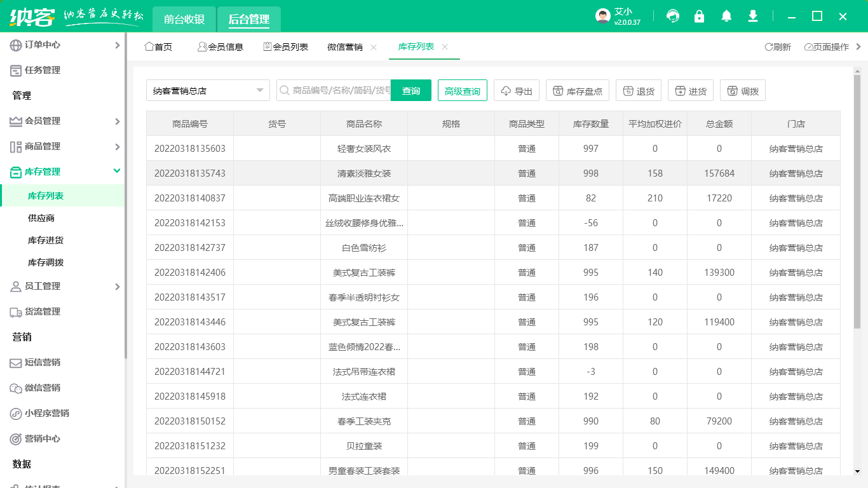This screenshot has height=488, width=868.
Task: Click the 刷新 refresh icon
Action: (769, 47)
